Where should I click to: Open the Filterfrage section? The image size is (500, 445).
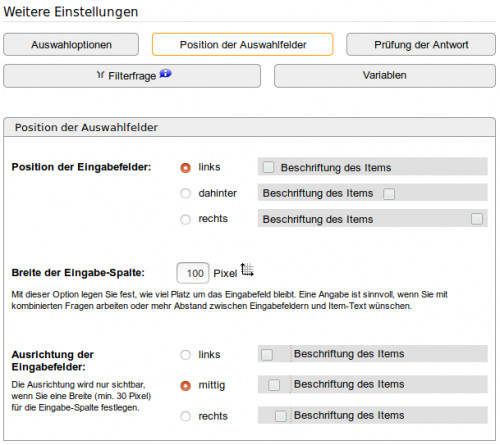tap(132, 76)
